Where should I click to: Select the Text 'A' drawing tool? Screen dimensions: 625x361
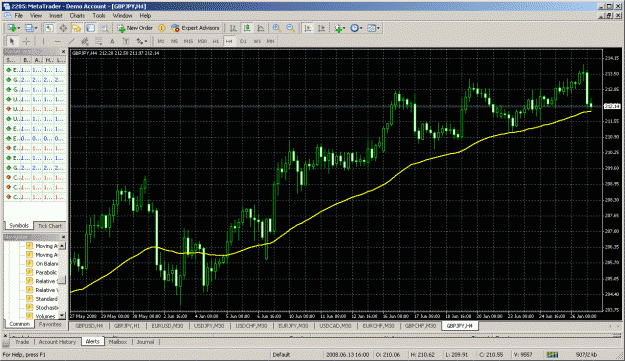tap(112, 41)
